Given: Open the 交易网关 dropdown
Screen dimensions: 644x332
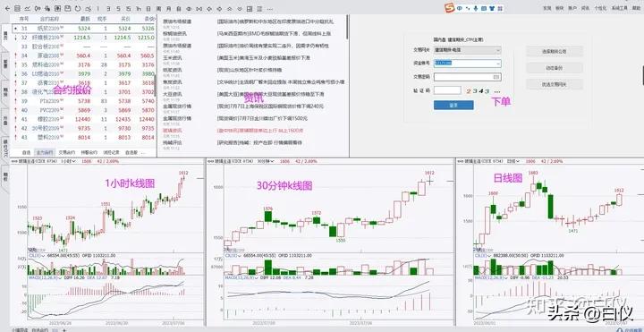Looking at the screenshot, I should click(x=468, y=50).
